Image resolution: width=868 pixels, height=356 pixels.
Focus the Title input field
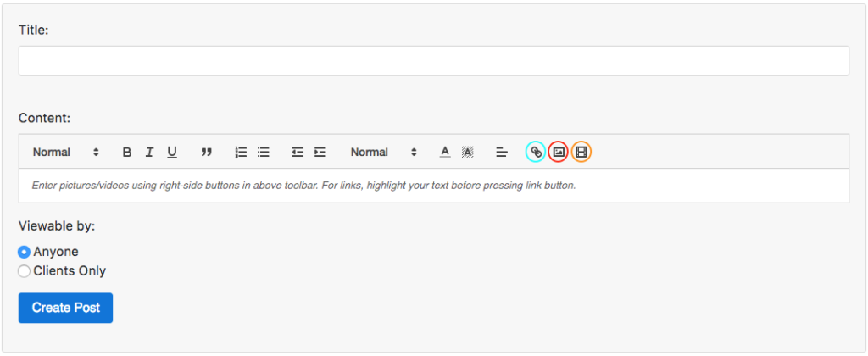tap(433, 61)
